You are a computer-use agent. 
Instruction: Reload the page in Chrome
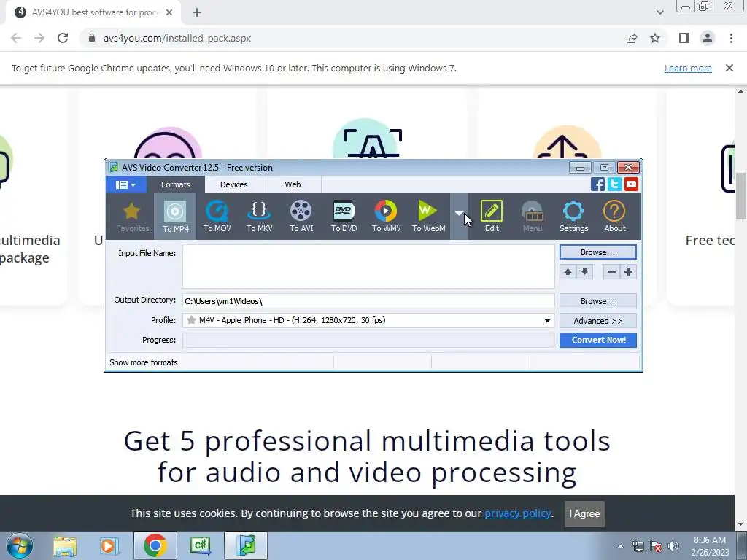[63, 38]
